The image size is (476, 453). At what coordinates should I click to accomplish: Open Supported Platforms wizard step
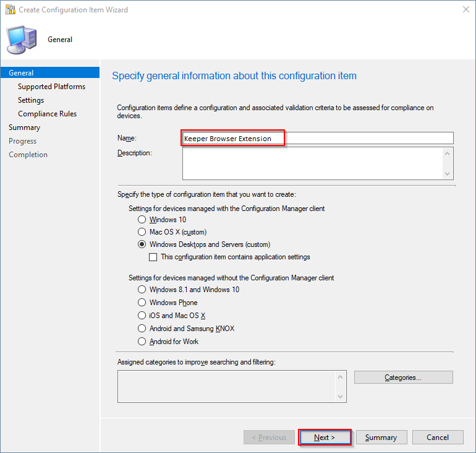[x=51, y=87]
